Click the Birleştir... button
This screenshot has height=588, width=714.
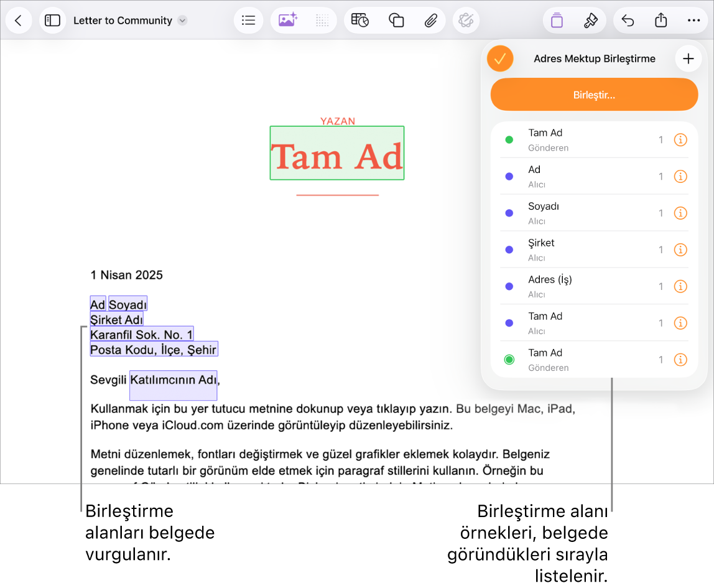tap(594, 95)
